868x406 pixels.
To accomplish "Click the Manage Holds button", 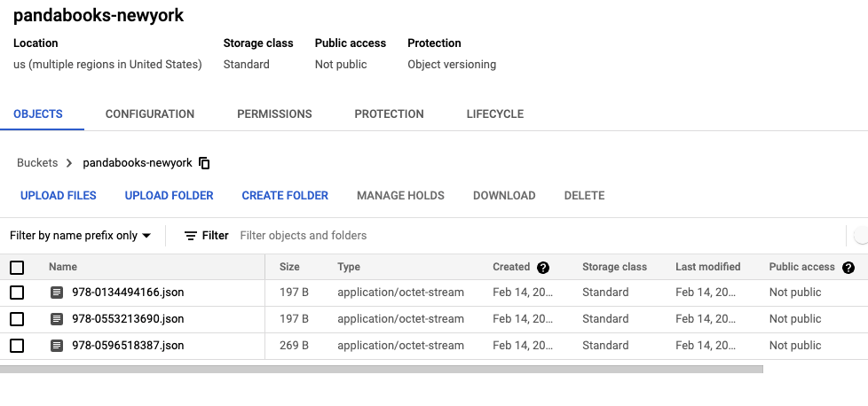I will click(401, 196).
